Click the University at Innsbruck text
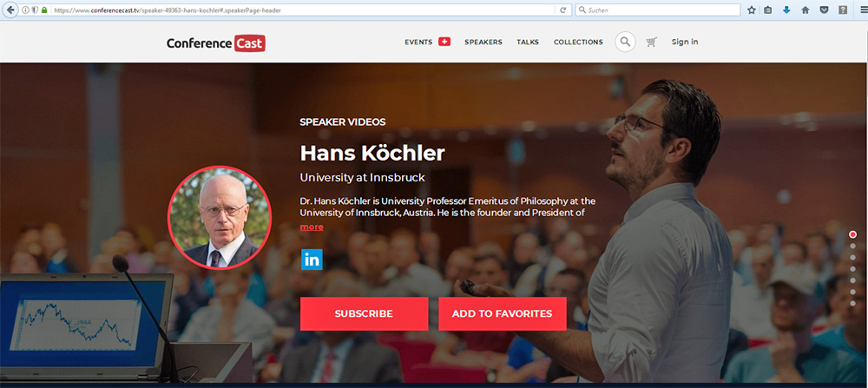868x388 pixels. point(362,178)
